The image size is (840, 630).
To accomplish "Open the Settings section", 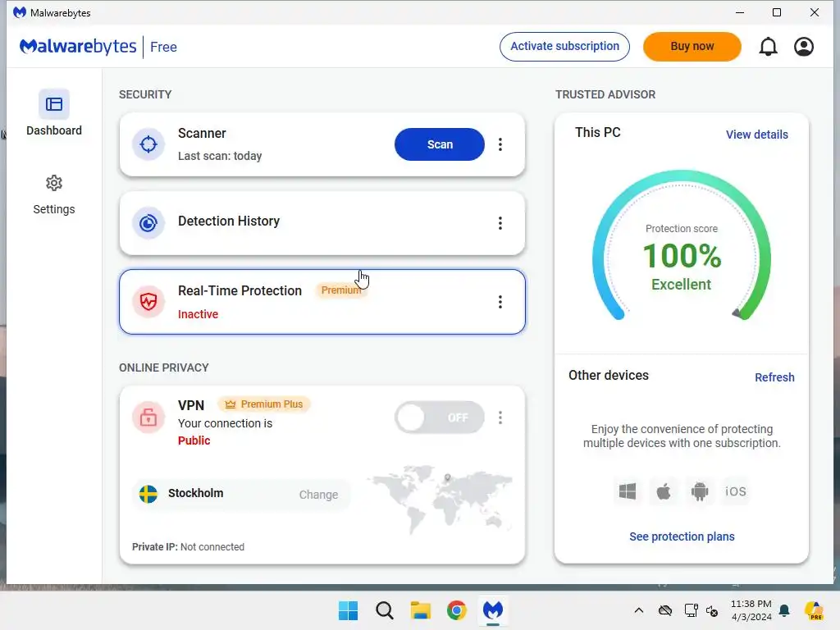I will click(x=54, y=195).
